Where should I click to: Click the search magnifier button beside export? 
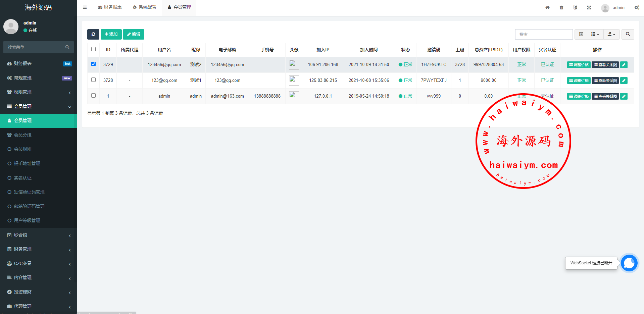(628, 34)
